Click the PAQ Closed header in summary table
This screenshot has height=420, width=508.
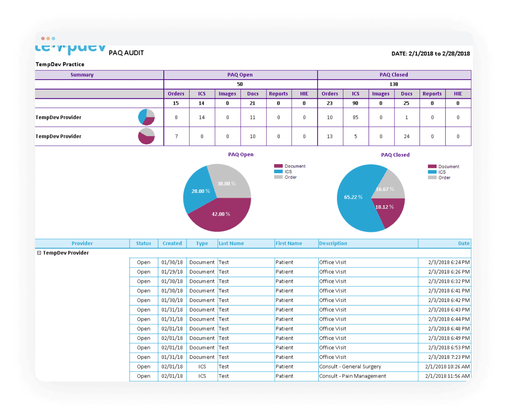(x=394, y=75)
